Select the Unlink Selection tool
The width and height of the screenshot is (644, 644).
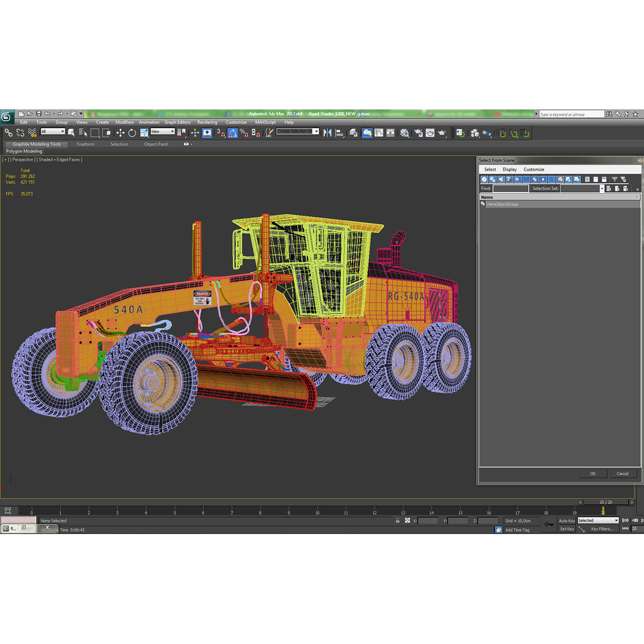tap(20, 132)
